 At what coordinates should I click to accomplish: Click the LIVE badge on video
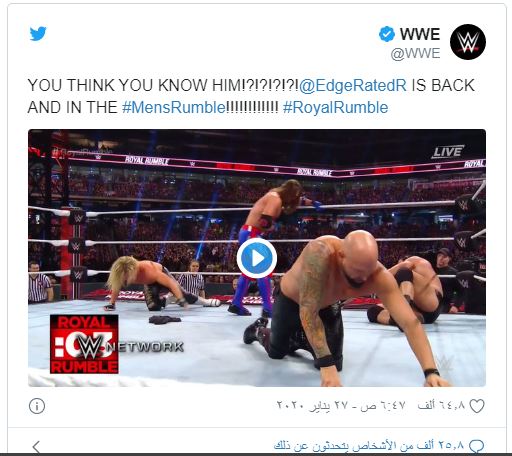[448, 152]
